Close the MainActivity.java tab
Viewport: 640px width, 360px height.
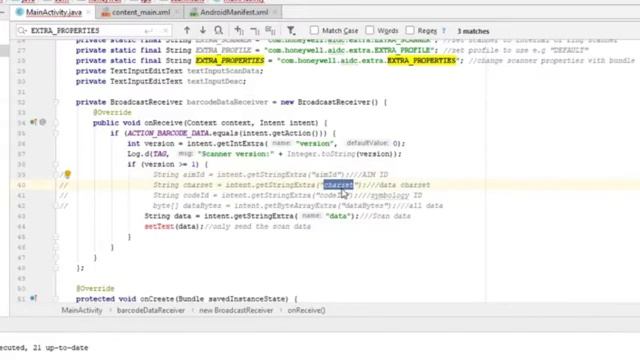pyautogui.click(x=88, y=12)
